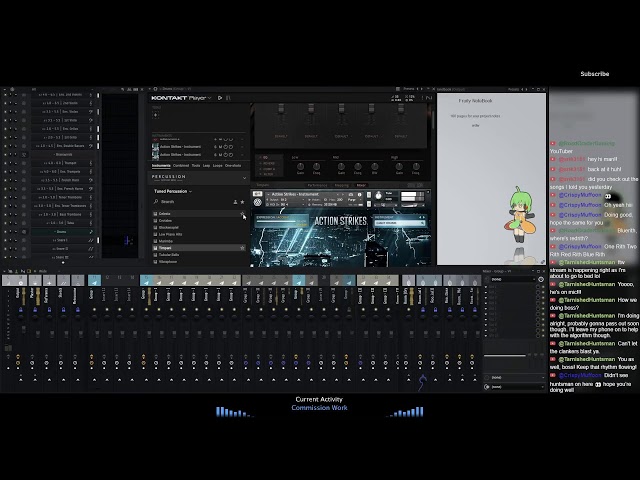
Task: Switch to the Loops browser tab
Action: (218, 166)
